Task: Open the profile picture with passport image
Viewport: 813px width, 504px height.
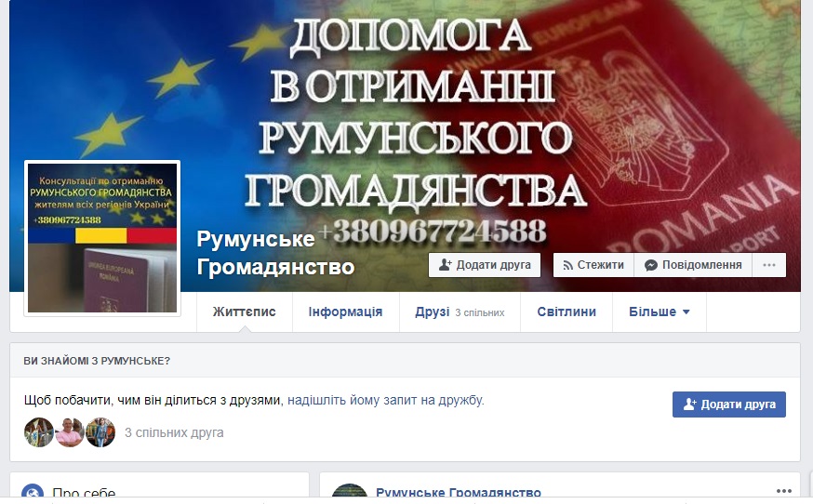Action: 102,238
